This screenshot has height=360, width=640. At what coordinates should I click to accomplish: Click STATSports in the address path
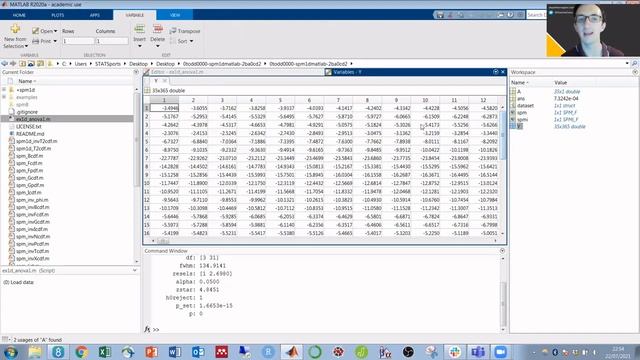click(108, 64)
